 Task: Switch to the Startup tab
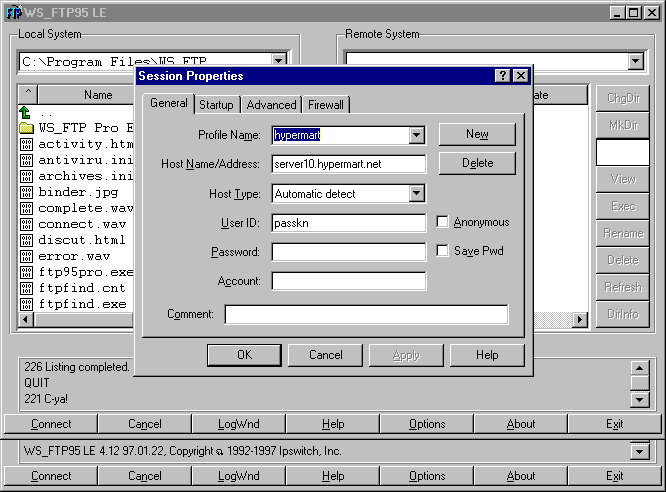216,105
